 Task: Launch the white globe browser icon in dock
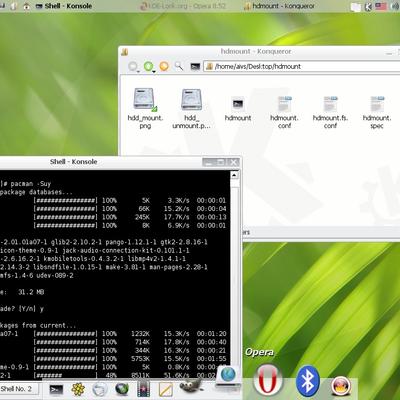(x=100, y=389)
